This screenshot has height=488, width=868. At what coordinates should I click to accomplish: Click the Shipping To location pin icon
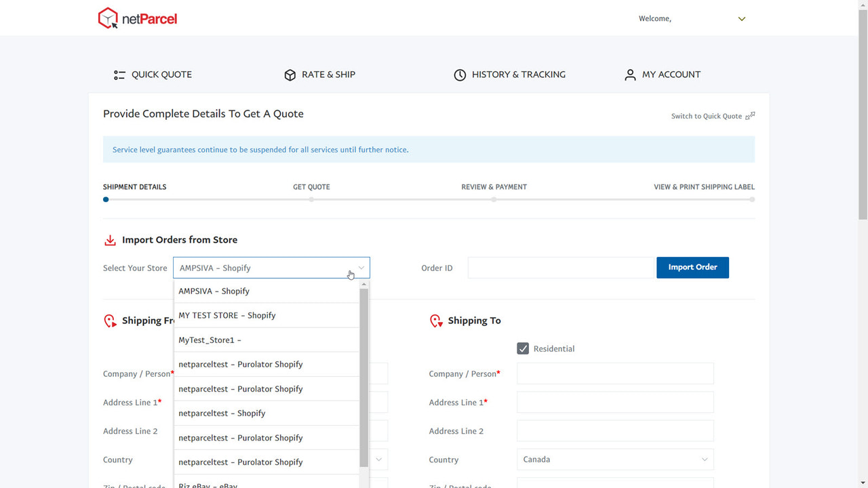(x=436, y=321)
